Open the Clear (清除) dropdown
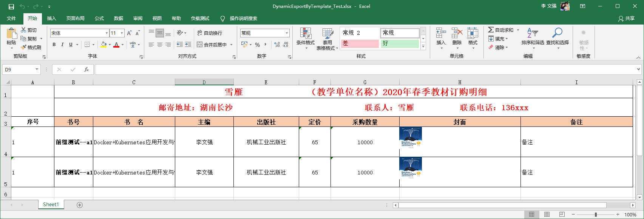 click(x=498, y=47)
